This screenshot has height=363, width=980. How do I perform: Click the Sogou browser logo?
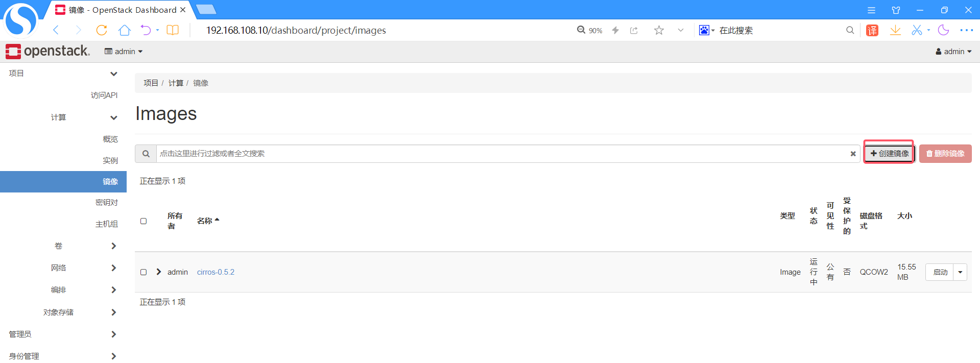coord(20,20)
